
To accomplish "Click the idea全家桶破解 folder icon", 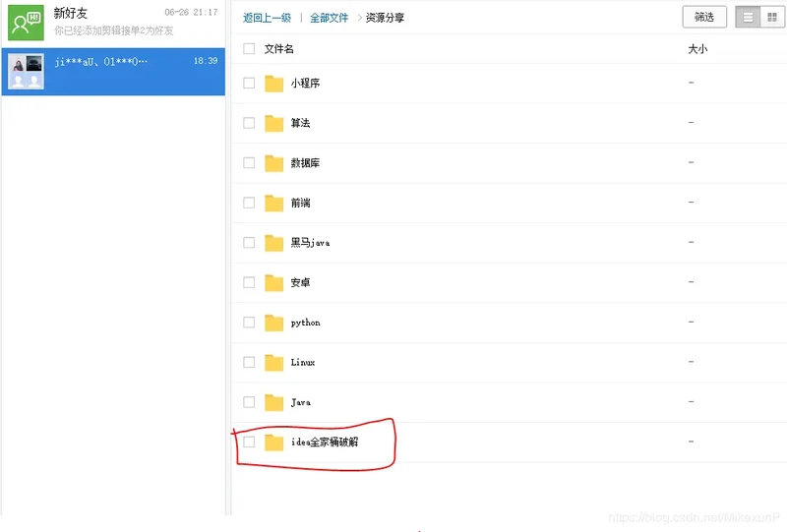I will (274, 443).
